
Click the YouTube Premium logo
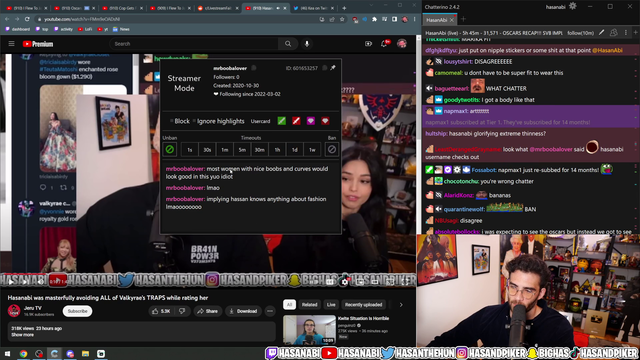click(38, 44)
